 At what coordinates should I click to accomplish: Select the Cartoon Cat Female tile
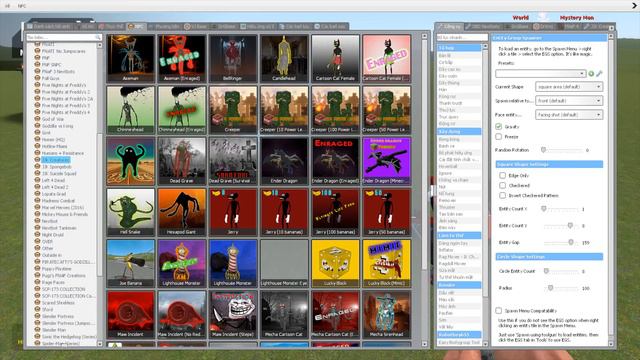point(336,58)
